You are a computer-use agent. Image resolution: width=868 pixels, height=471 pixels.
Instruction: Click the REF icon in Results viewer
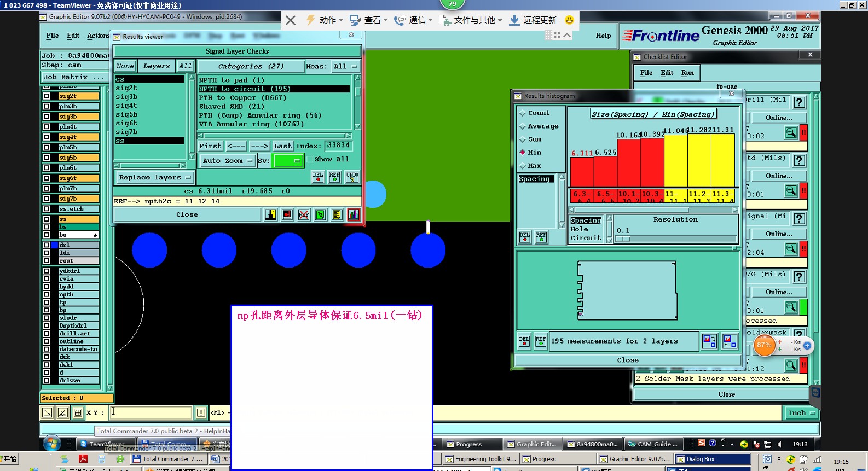click(334, 177)
